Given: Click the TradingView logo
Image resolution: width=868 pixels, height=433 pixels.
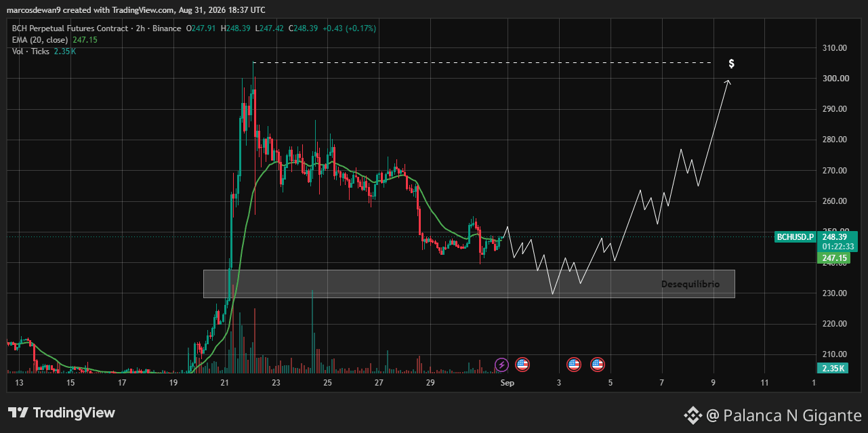Looking at the screenshot, I should click(x=62, y=413).
